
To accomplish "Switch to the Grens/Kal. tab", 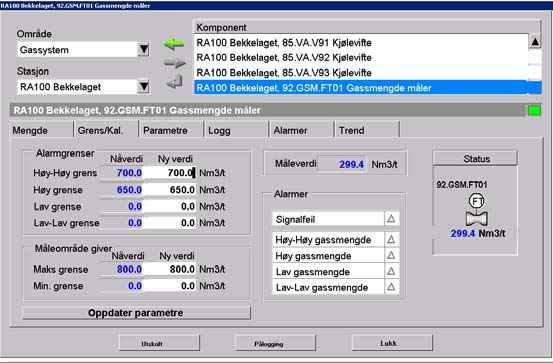I will tap(106, 130).
